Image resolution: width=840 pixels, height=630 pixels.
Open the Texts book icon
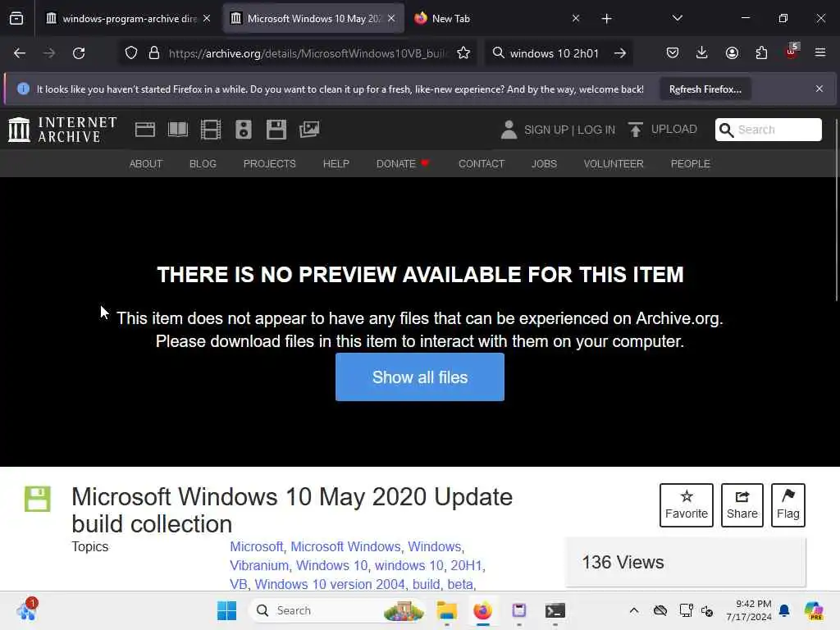click(x=178, y=130)
